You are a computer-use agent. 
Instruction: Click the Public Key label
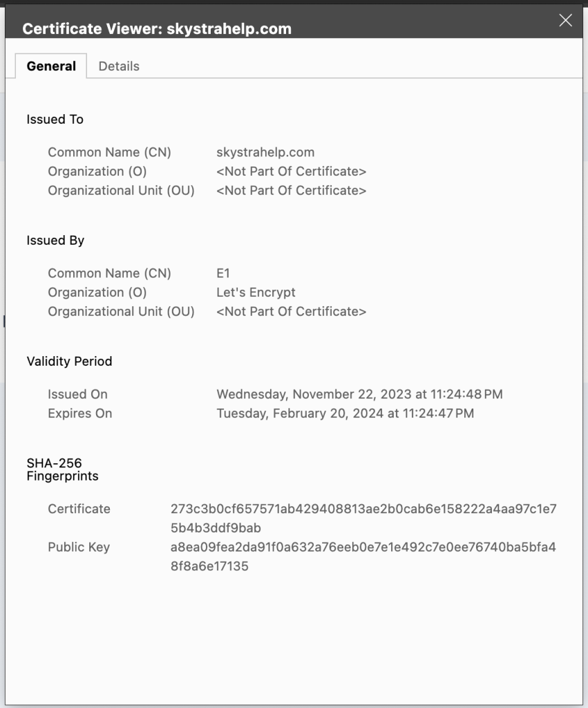click(79, 547)
